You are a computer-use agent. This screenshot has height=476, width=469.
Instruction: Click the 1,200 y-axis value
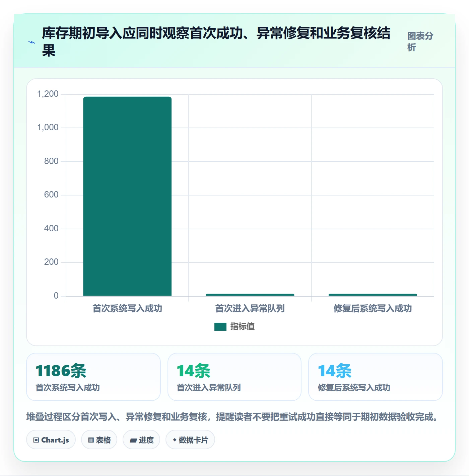coord(48,94)
